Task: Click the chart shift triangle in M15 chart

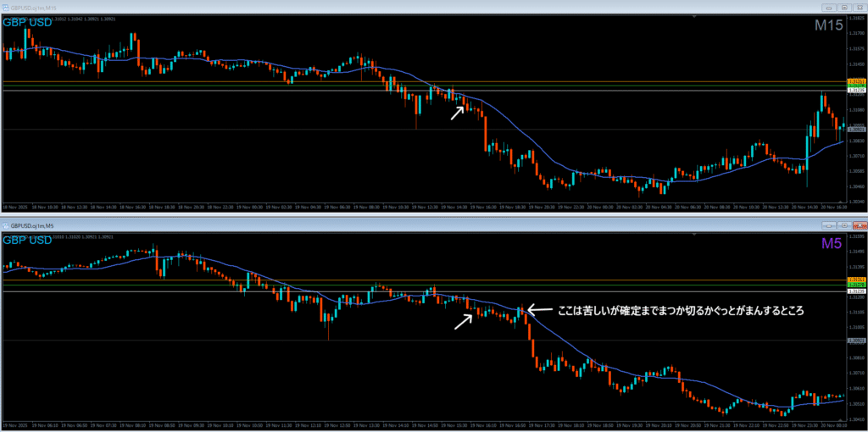Action: point(695,17)
